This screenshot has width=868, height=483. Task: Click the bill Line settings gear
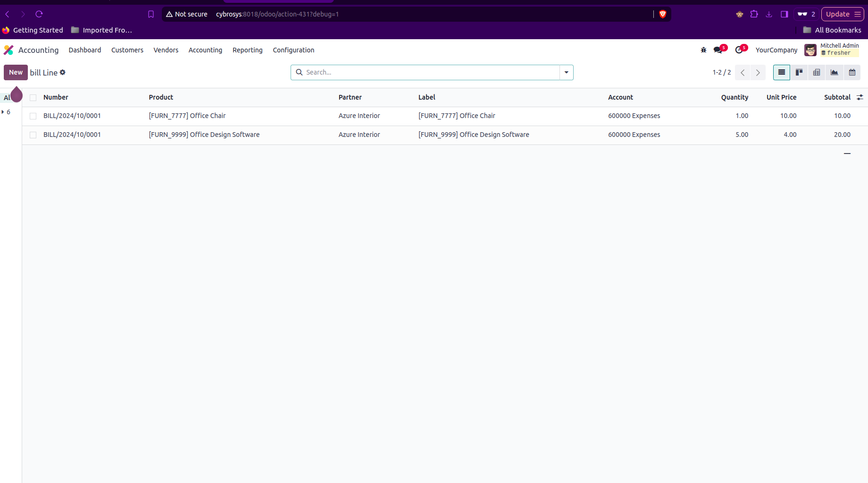63,72
